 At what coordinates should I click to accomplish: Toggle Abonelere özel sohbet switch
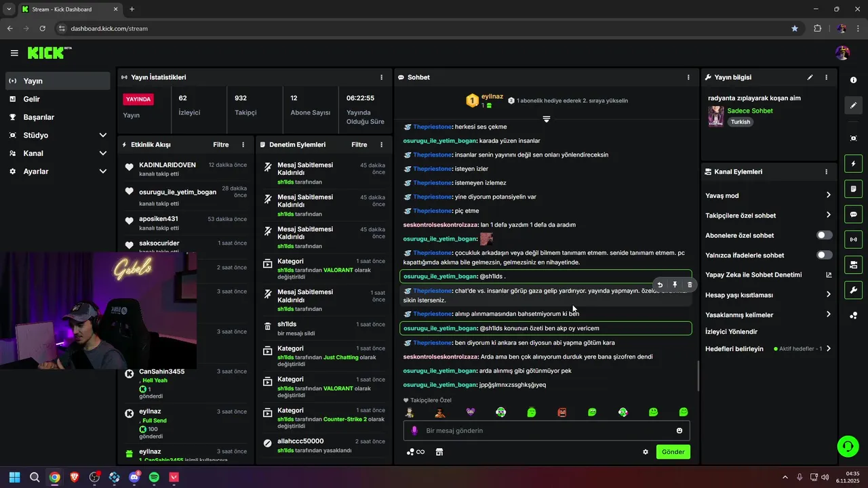pyautogui.click(x=825, y=235)
